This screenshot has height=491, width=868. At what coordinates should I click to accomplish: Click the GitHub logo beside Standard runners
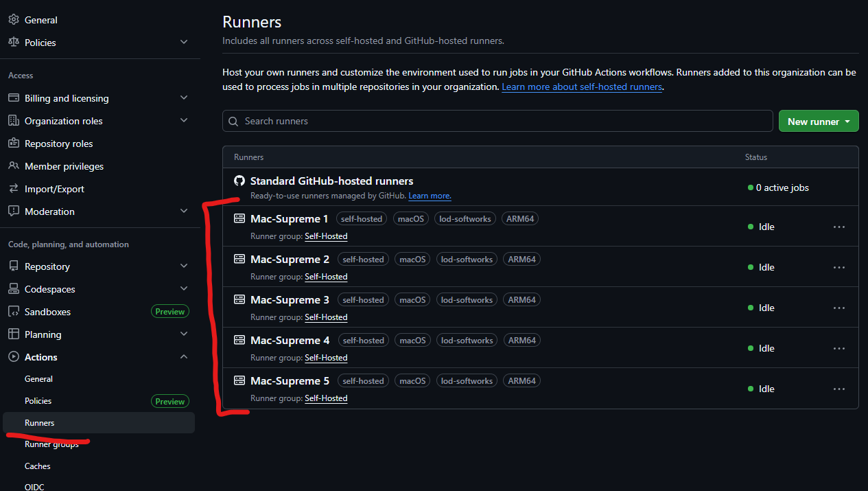click(x=239, y=181)
